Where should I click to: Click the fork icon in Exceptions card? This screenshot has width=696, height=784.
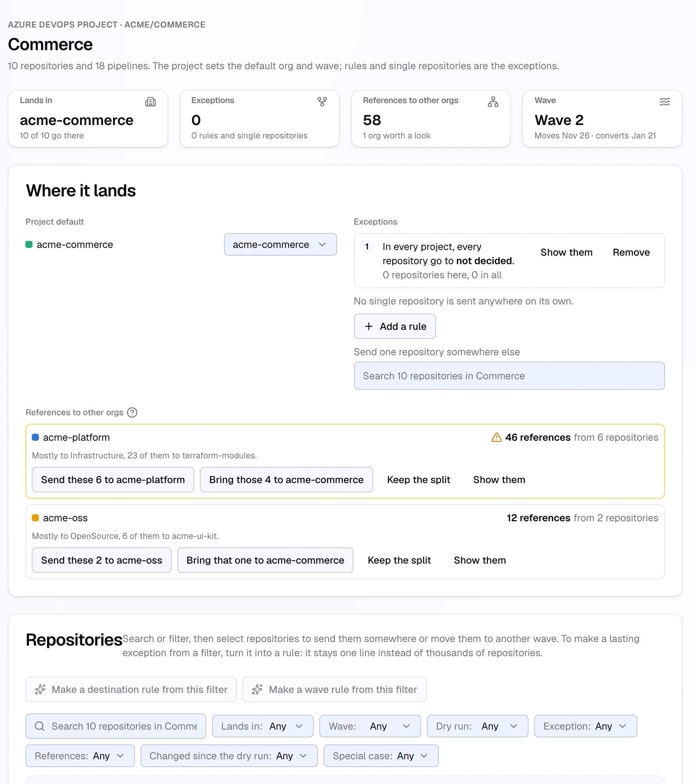pyautogui.click(x=322, y=102)
